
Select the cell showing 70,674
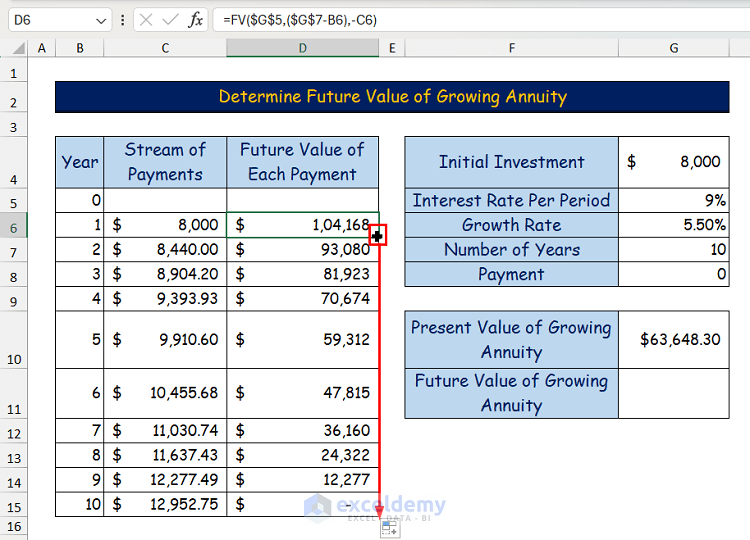[303, 298]
